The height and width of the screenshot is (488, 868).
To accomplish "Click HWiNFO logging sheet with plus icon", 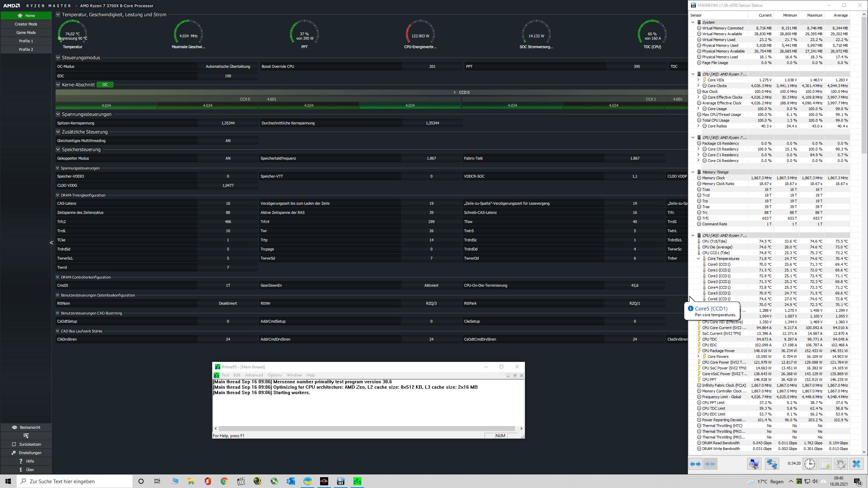I will 825,464.
